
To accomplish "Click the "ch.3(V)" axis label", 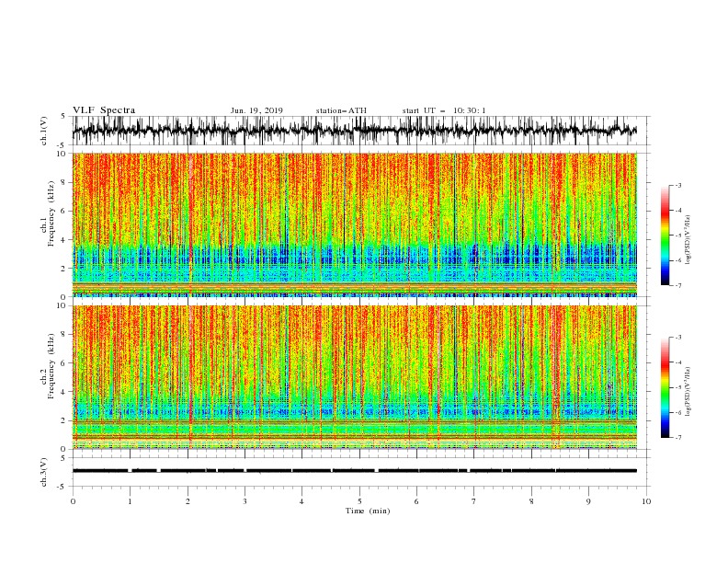I will 44,472.
